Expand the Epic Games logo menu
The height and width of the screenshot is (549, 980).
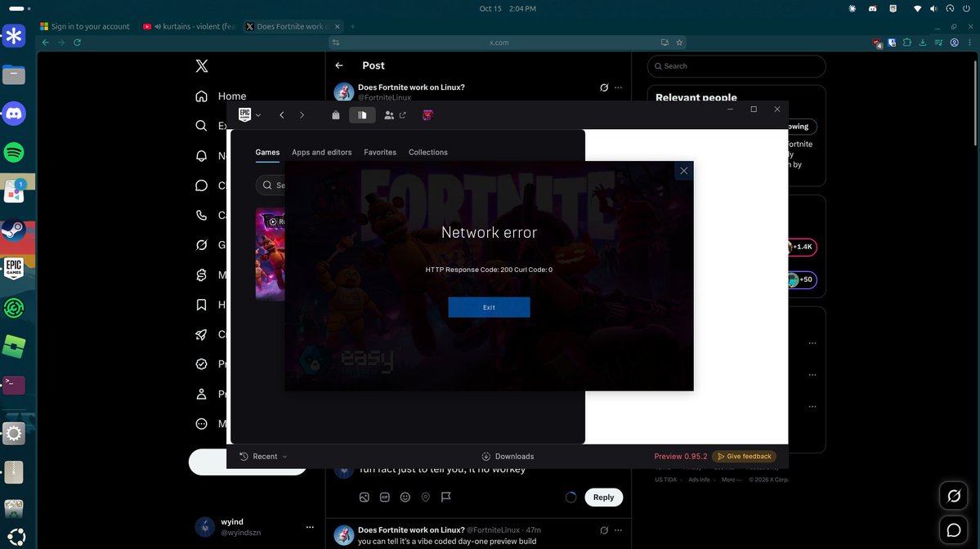[249, 115]
